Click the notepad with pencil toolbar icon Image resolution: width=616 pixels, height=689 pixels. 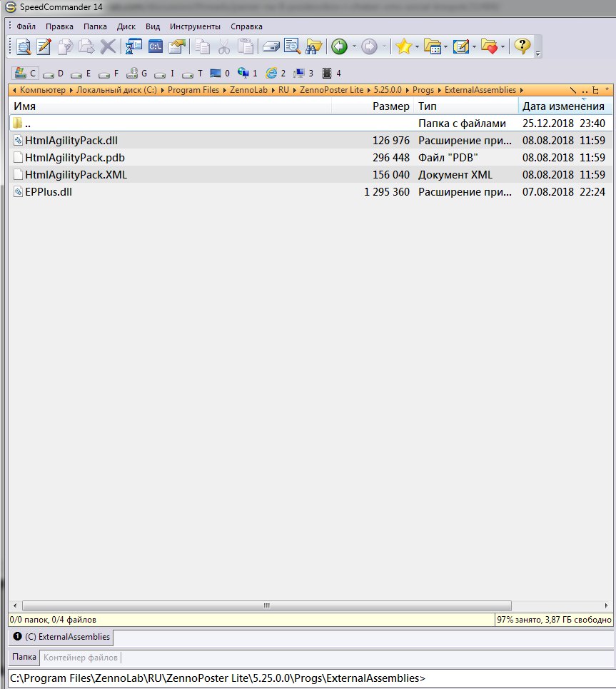click(461, 46)
